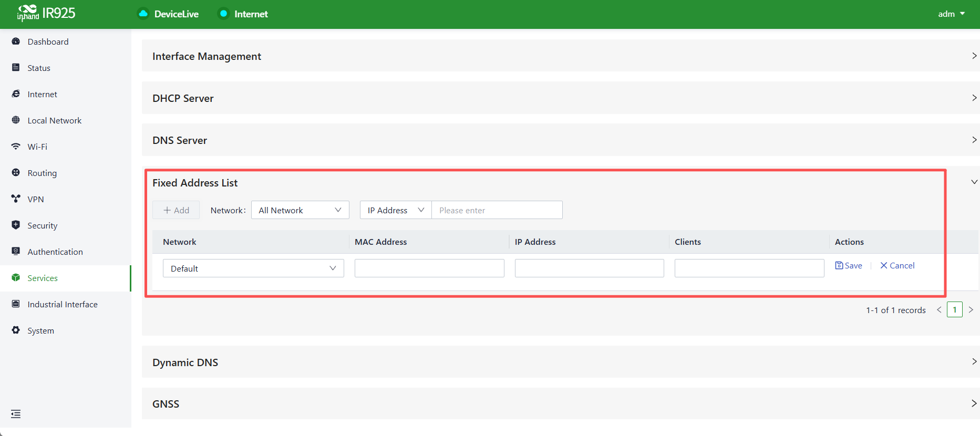Click the IP Address input field in row
Image resolution: width=980 pixels, height=436 pixels.
[x=590, y=268]
